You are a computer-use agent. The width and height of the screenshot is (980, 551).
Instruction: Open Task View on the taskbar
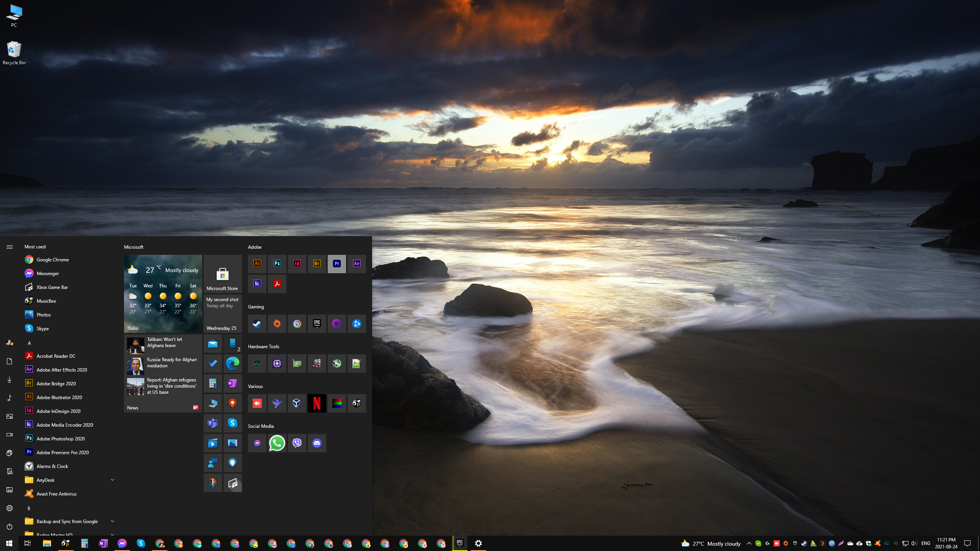[x=28, y=543]
